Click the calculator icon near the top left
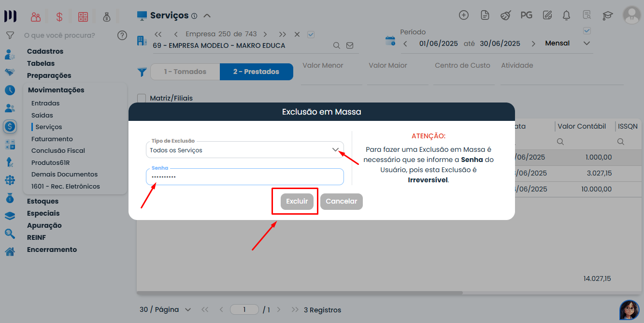 [x=83, y=16]
